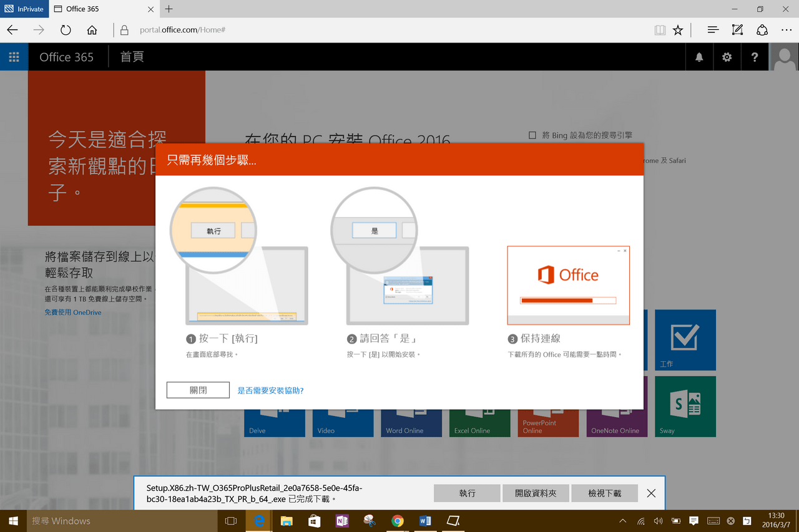Viewport: 799px width, 532px height.
Task: Open the taskbar clock and date
Action: 776,521
